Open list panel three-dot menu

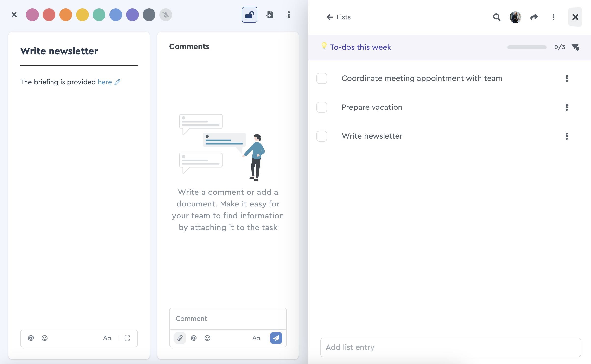point(553,17)
